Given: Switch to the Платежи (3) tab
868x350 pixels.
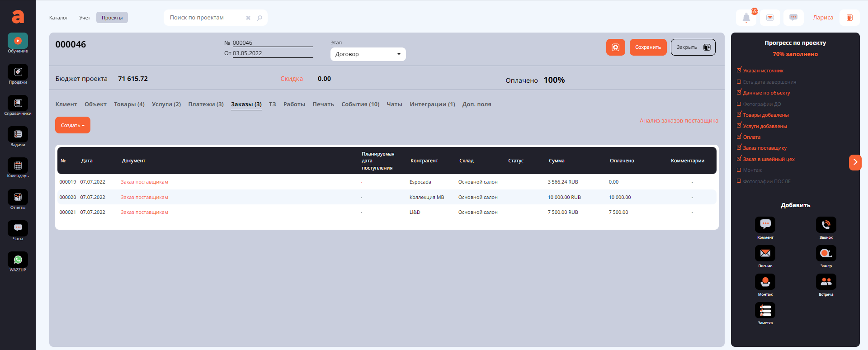Looking at the screenshot, I should click(x=206, y=104).
